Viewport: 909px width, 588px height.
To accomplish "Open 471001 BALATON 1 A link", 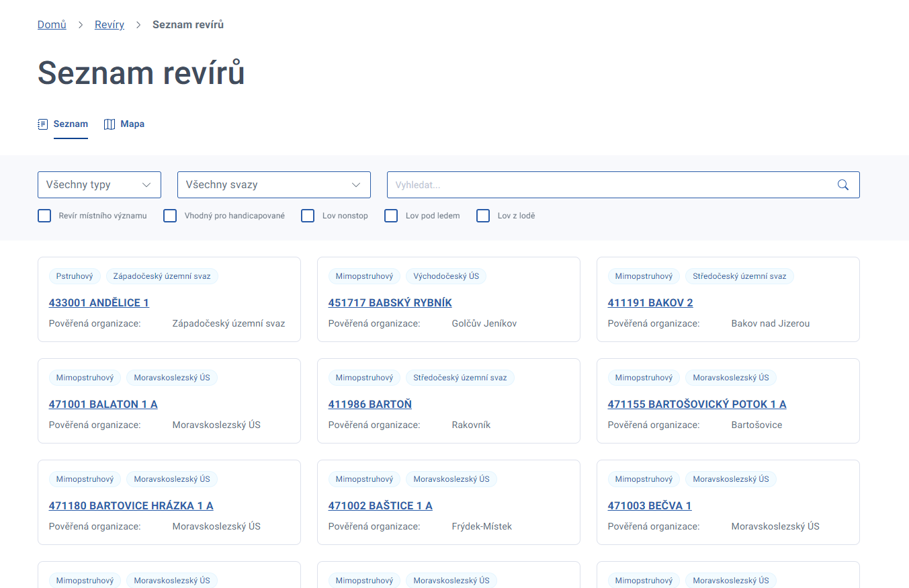I will [x=103, y=405].
